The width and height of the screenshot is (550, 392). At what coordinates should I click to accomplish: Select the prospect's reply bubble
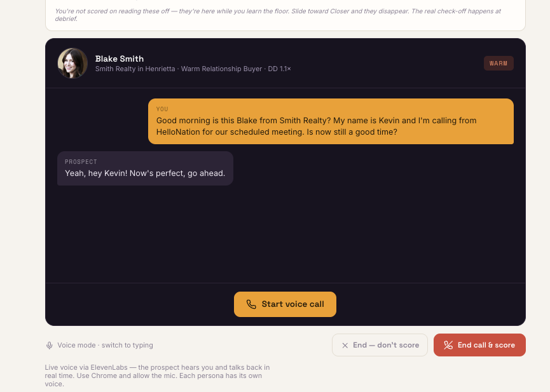(145, 168)
